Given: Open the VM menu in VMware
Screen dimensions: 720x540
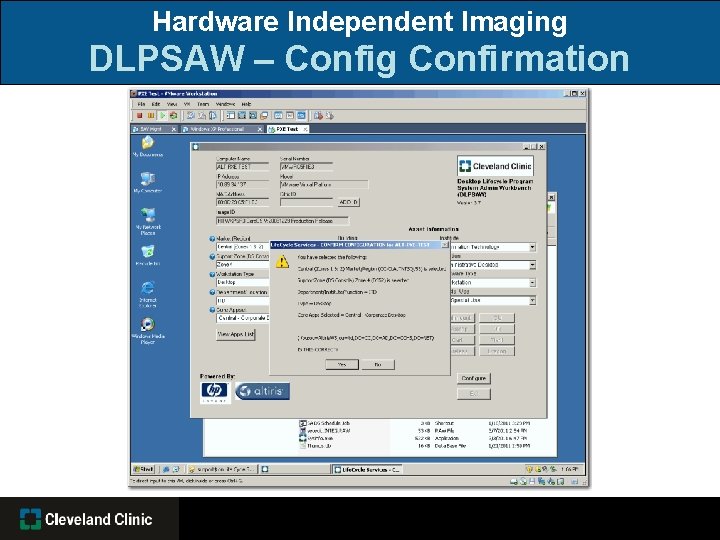Looking at the screenshot, I should [187, 104].
